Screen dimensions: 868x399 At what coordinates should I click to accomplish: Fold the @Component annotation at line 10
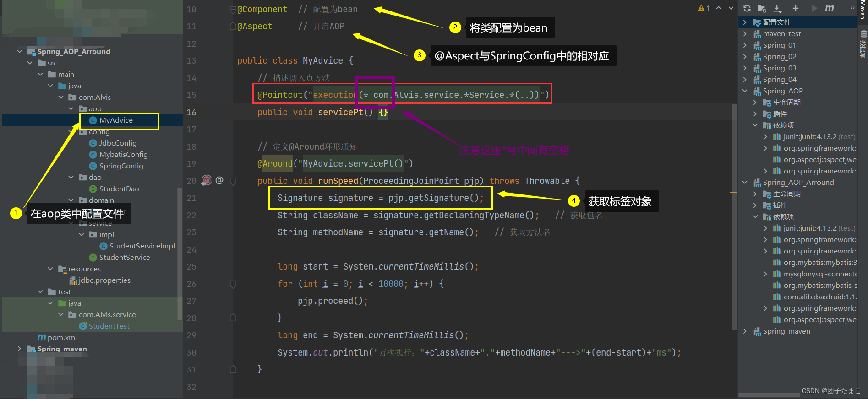coord(233,9)
